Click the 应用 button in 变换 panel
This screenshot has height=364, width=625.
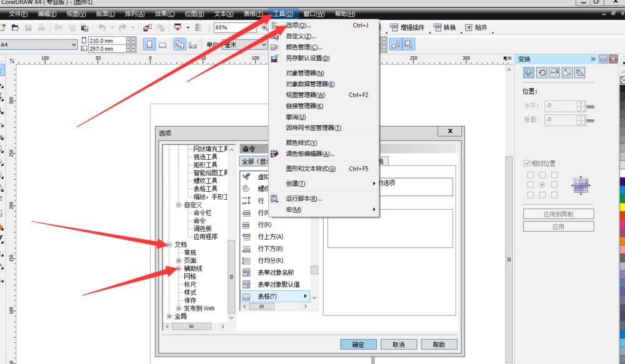(x=558, y=227)
